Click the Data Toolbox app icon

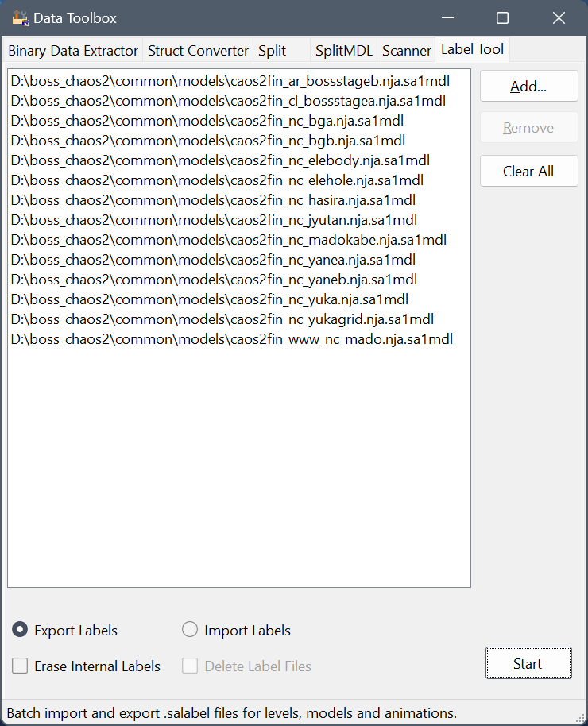[x=20, y=17]
